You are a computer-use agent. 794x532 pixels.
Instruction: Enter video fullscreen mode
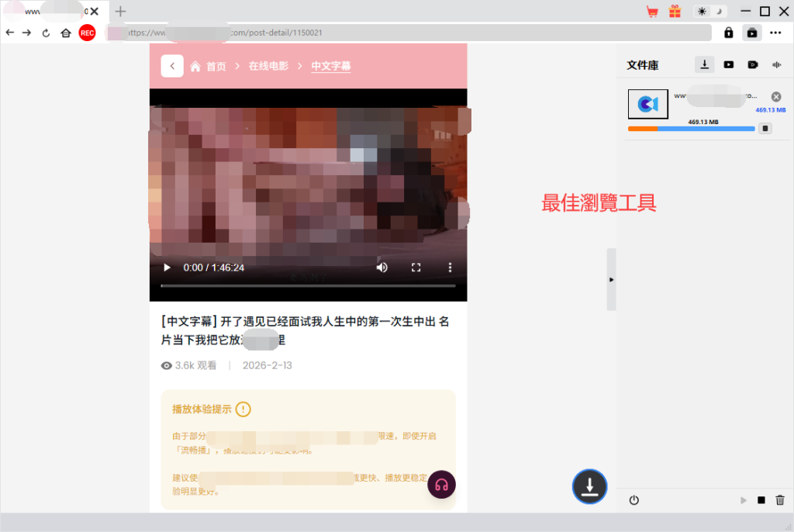point(416,268)
